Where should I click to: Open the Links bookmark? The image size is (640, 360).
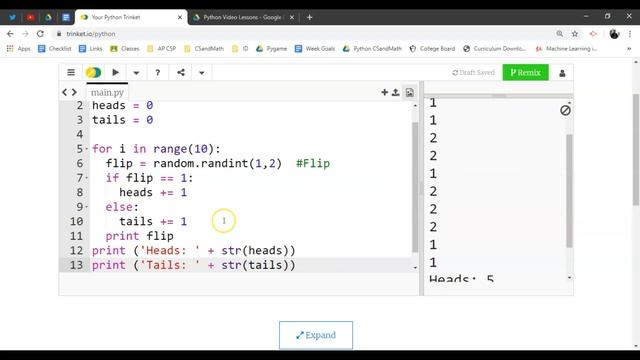[x=91, y=49]
